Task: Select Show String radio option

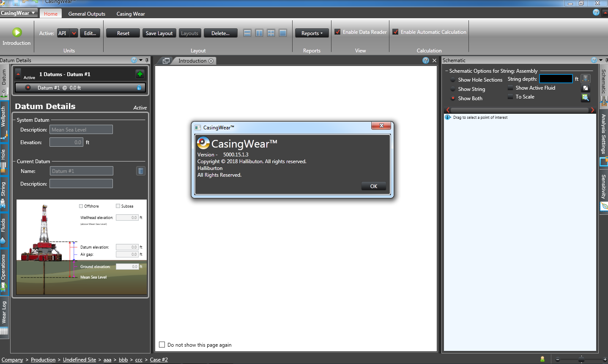Action: point(453,89)
